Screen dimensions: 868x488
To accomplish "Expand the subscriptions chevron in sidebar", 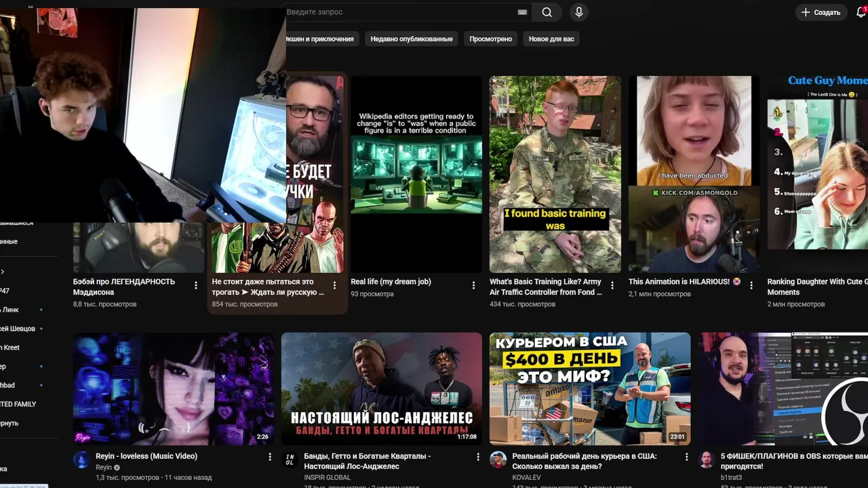I will 3,272.
